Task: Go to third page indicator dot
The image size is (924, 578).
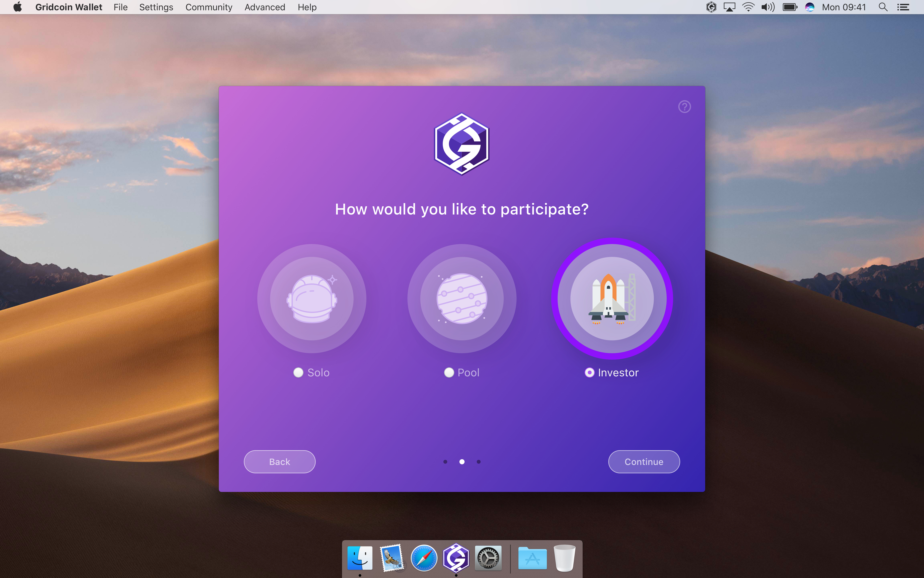Action: coord(478,462)
